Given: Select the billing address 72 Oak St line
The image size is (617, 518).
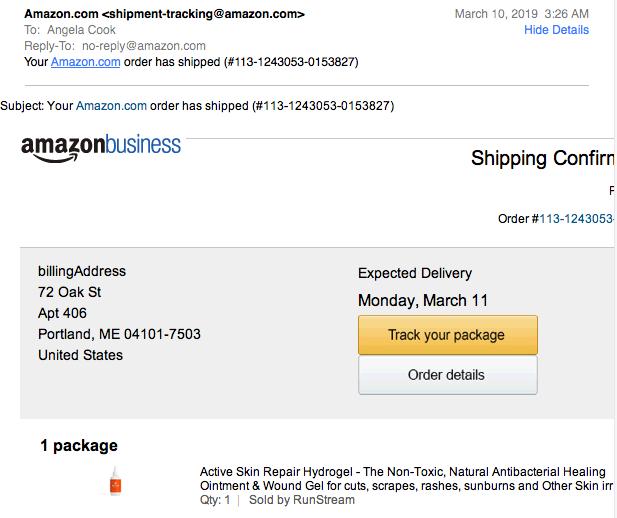Looking at the screenshot, I should point(69,292).
